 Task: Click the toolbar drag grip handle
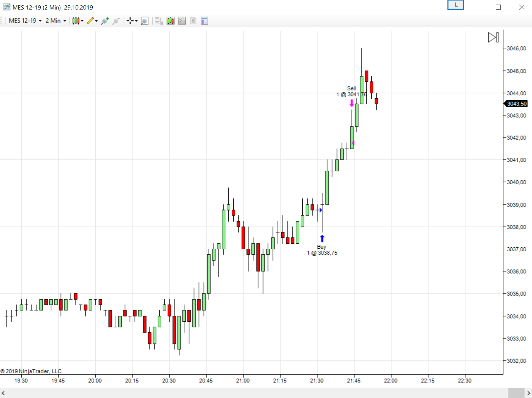pos(2,21)
